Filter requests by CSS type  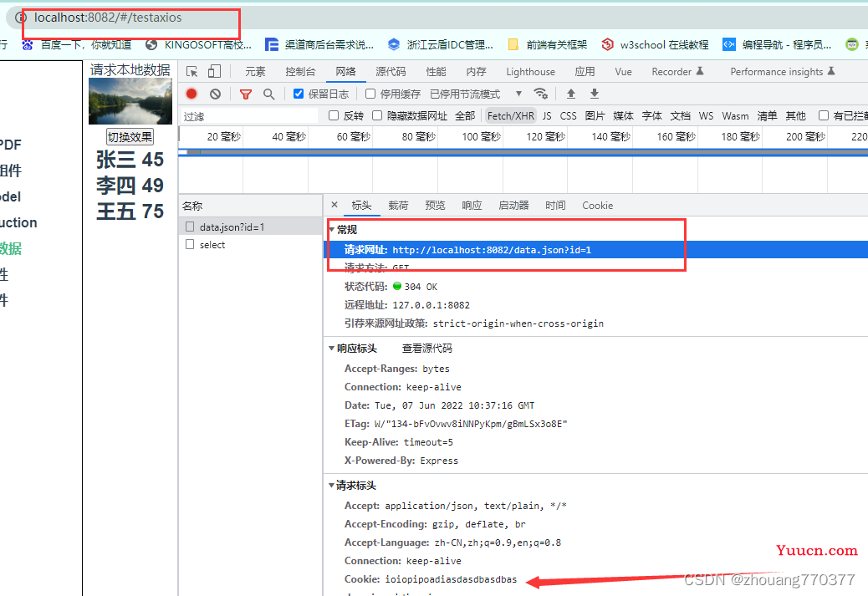point(568,115)
